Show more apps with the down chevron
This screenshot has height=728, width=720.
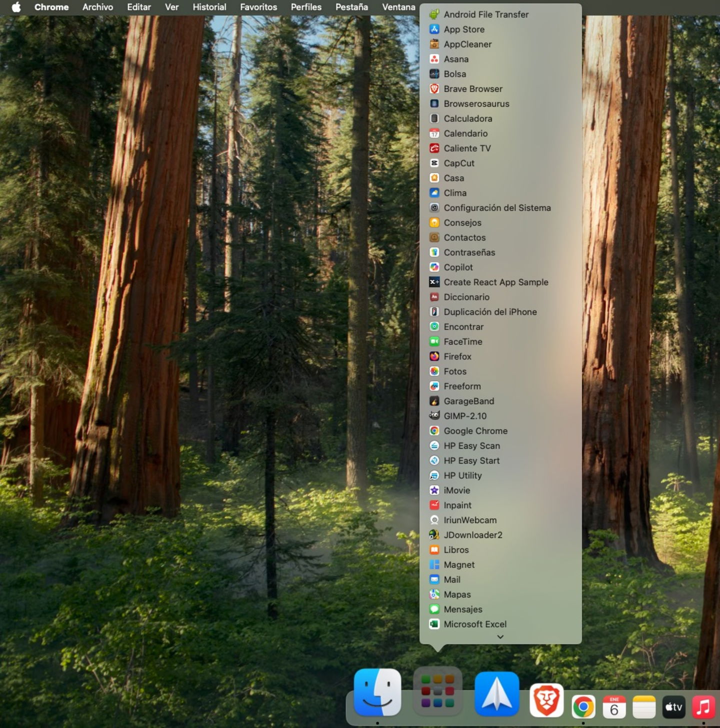(500, 637)
